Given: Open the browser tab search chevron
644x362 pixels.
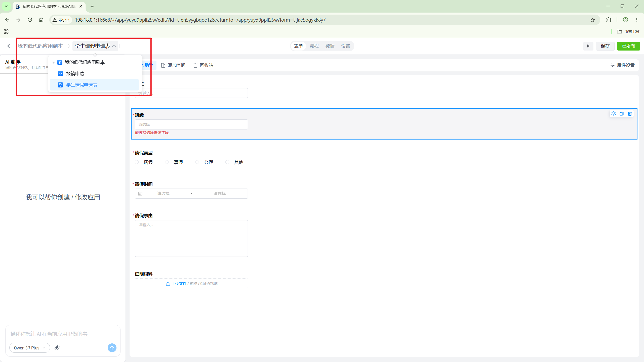Looking at the screenshot, I should [x=6, y=6].
